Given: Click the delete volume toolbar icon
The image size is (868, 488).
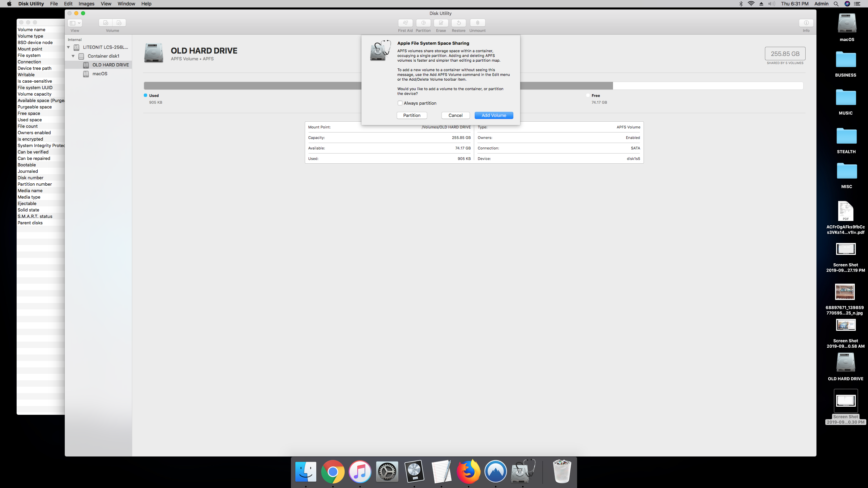Looking at the screenshot, I should (x=119, y=23).
